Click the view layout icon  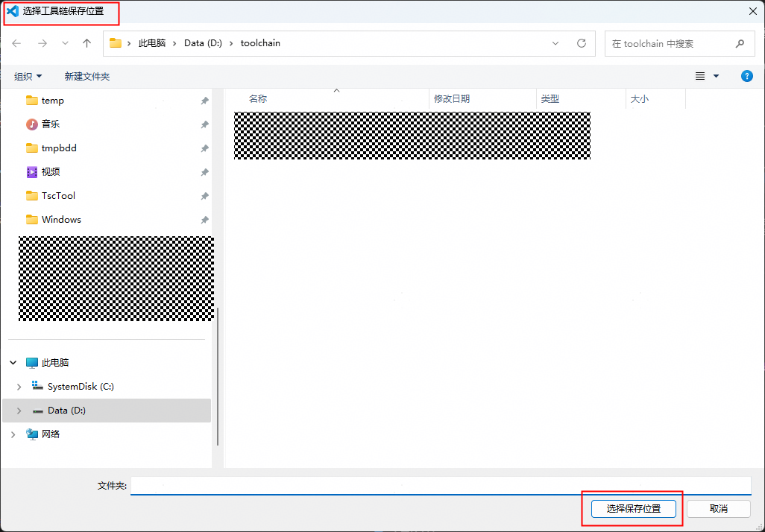coord(700,76)
